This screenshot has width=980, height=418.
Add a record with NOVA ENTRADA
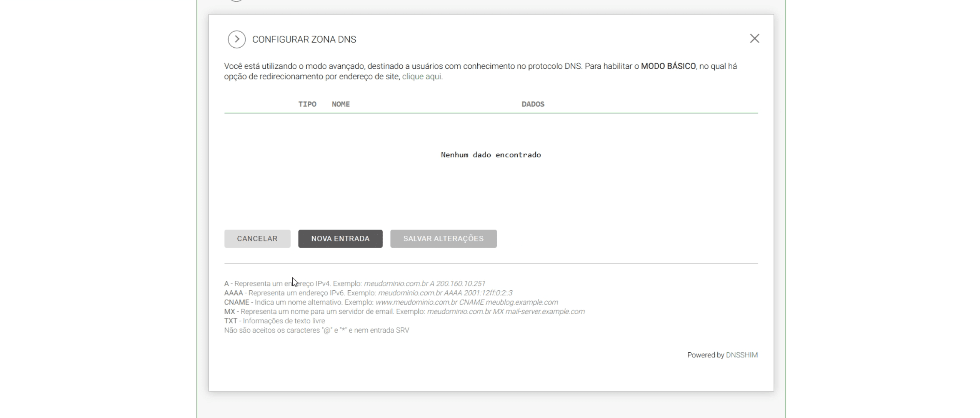340,239
